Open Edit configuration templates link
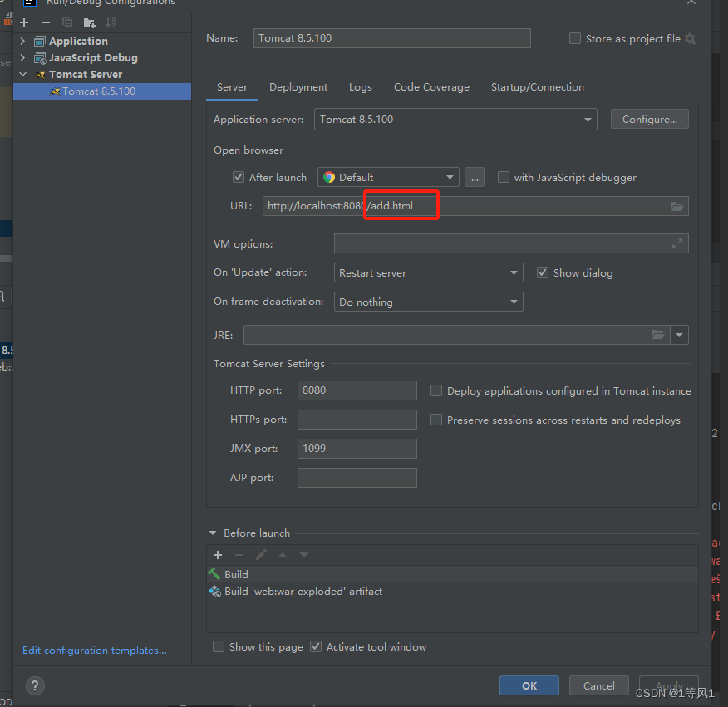The height and width of the screenshot is (707, 728). [x=95, y=651]
